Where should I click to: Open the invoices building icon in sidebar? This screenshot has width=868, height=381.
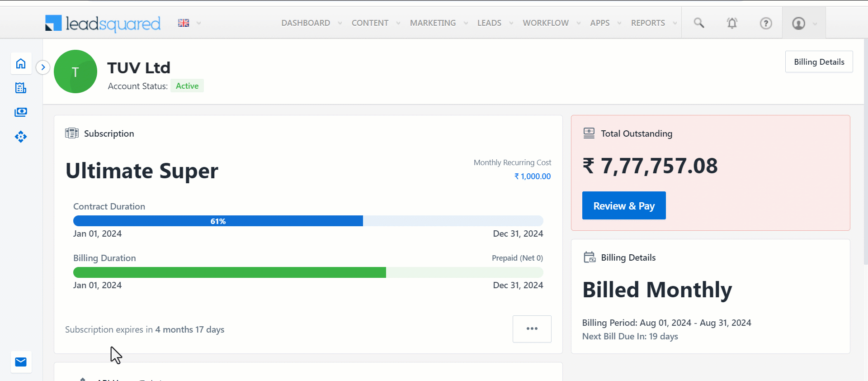pyautogui.click(x=21, y=88)
